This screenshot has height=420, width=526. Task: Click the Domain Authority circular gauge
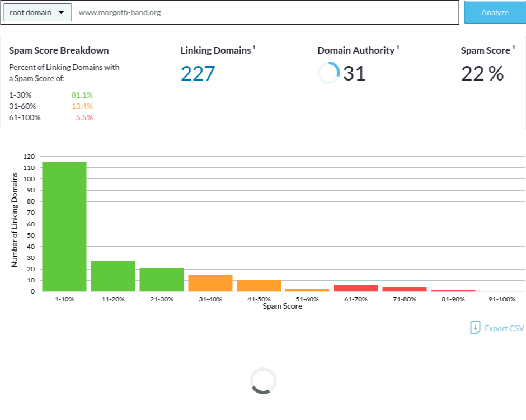[328, 73]
